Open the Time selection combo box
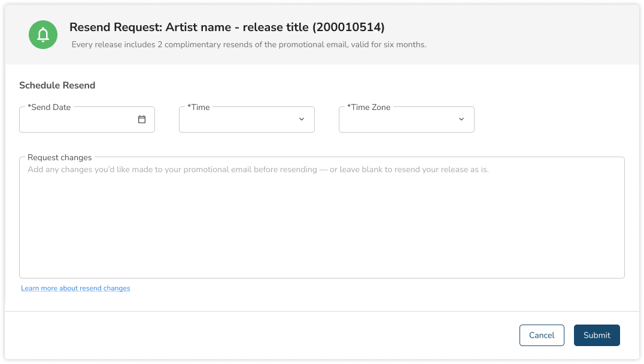This screenshot has height=364, width=644. coord(239,120)
